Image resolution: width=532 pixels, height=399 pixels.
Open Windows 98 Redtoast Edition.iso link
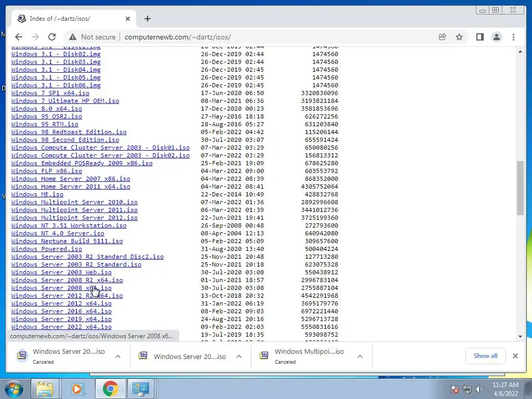pos(69,132)
